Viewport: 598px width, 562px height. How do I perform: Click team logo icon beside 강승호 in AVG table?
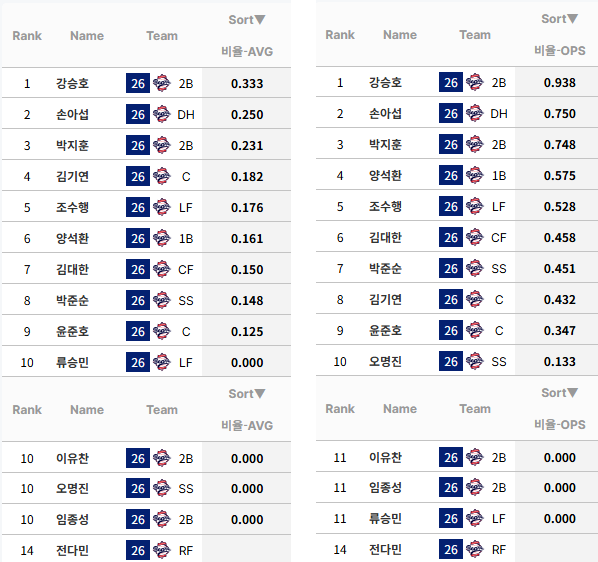pos(161,83)
